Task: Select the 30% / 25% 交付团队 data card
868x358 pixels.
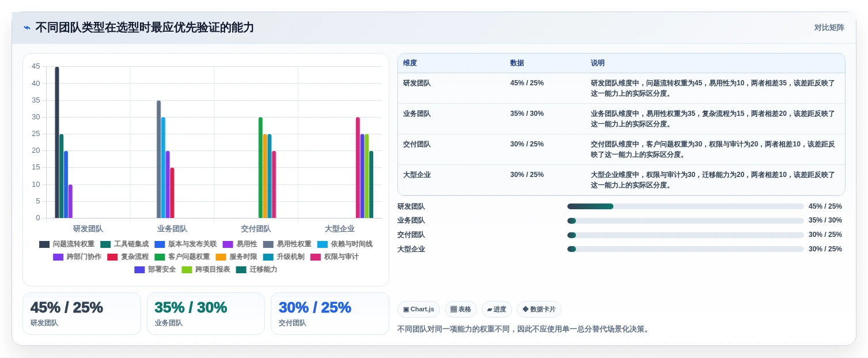Action: tap(330, 314)
